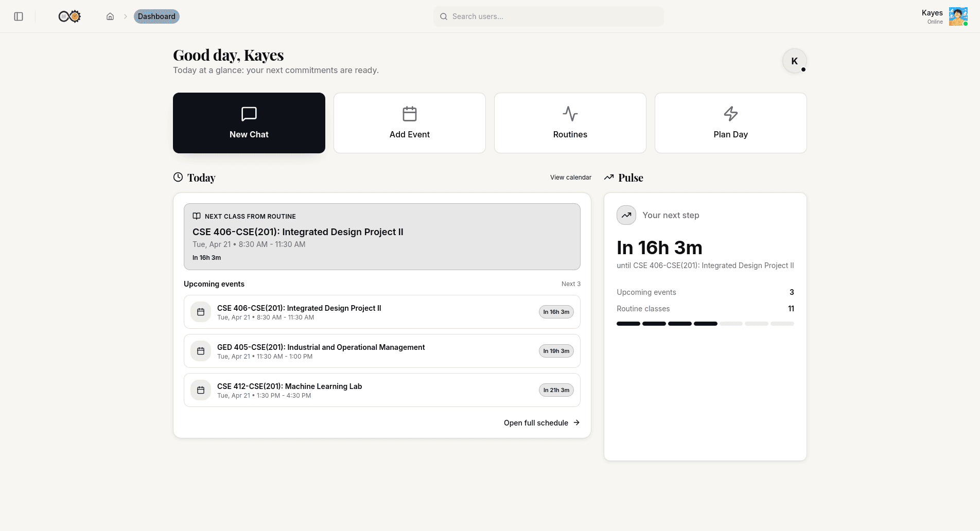Click the calendar icon on Add Event

(410, 114)
